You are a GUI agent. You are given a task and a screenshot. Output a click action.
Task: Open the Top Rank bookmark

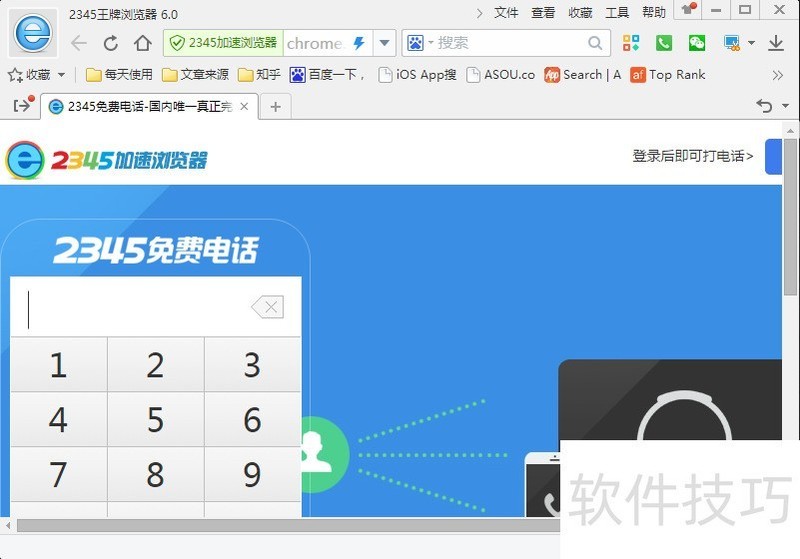pos(668,75)
